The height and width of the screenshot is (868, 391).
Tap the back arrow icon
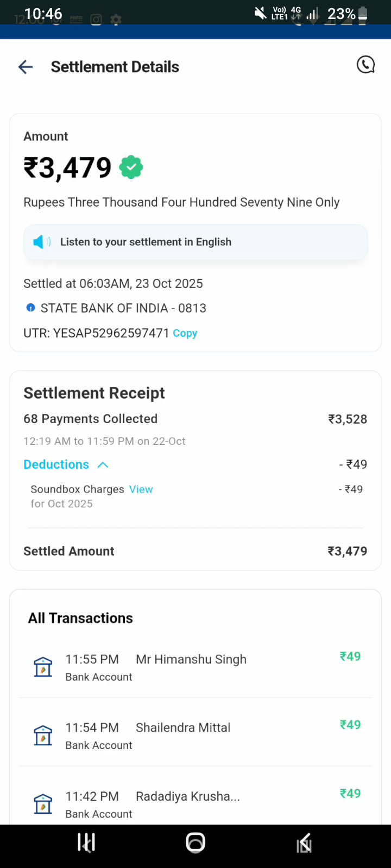click(x=26, y=67)
